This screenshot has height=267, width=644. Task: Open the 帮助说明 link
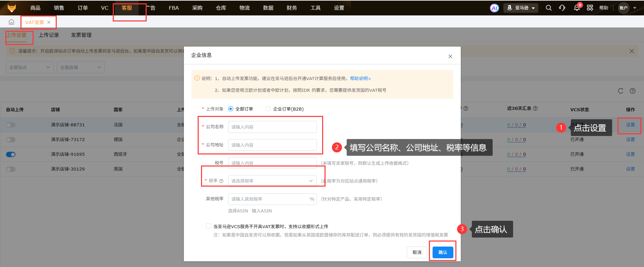click(x=360, y=78)
